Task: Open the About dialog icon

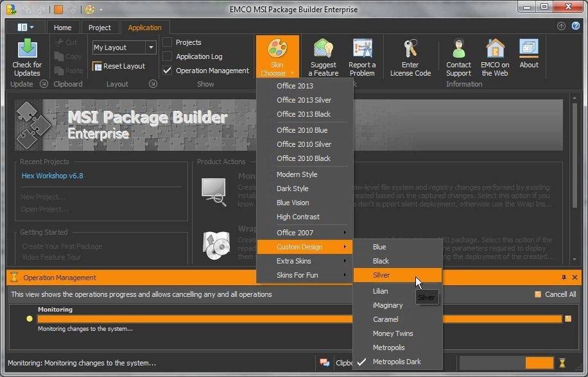Action: (529, 49)
